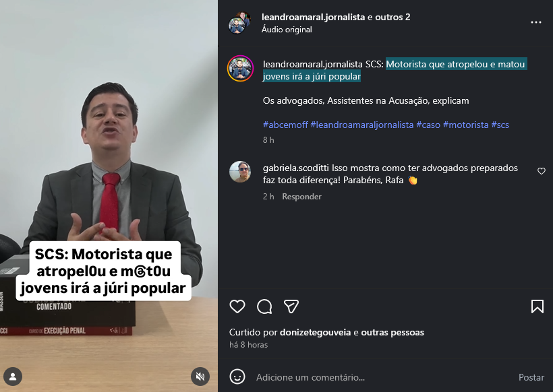Screen dimensions: 553x392
Task: Open the #leandroamaraljornalista hashtag
Action: pos(362,125)
